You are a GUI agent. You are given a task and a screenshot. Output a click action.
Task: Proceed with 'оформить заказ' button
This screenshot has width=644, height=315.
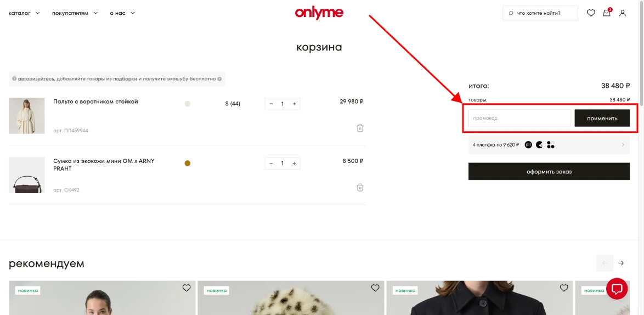[x=549, y=172]
